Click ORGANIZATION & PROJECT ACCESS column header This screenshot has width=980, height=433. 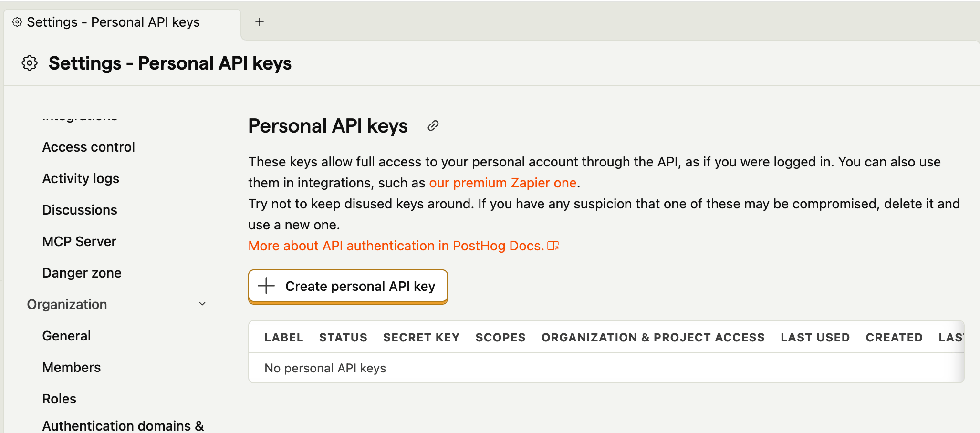point(653,337)
